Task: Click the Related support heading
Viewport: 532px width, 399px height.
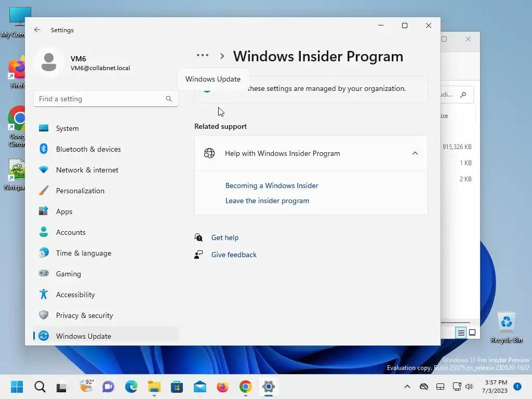Action: pyautogui.click(x=220, y=126)
